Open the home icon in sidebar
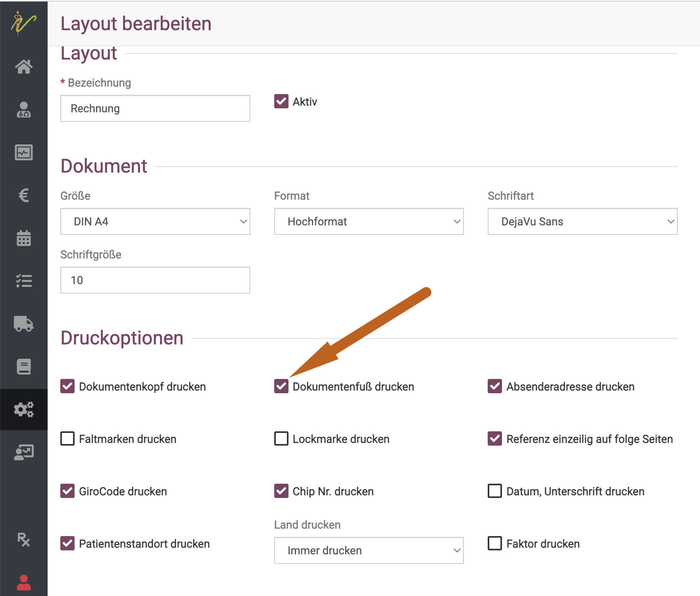Image resolution: width=700 pixels, height=596 pixels. pos(24,67)
